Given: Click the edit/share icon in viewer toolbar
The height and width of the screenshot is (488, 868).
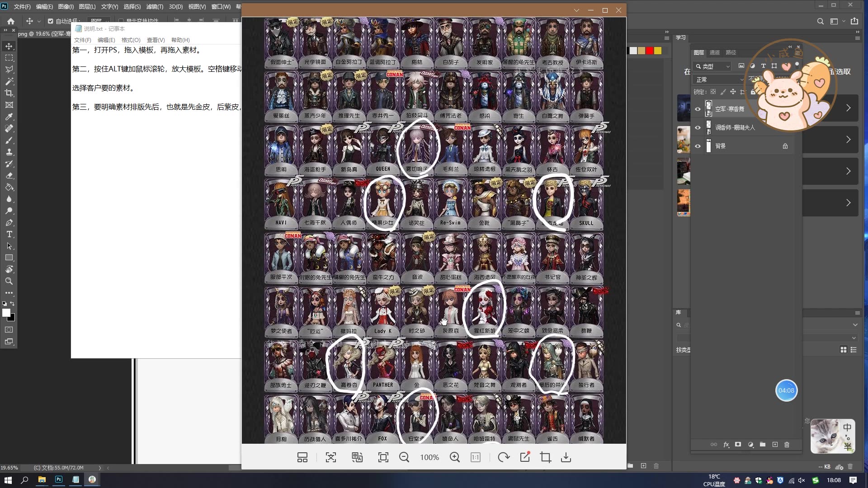Looking at the screenshot, I should coord(525,457).
